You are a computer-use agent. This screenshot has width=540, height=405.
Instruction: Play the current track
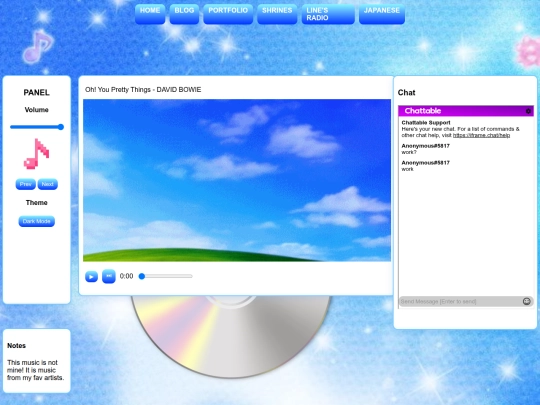pyautogui.click(x=91, y=277)
